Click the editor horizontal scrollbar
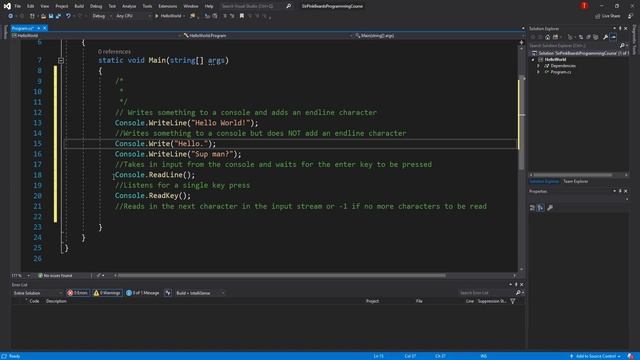The width and height of the screenshot is (640, 360). point(282,276)
